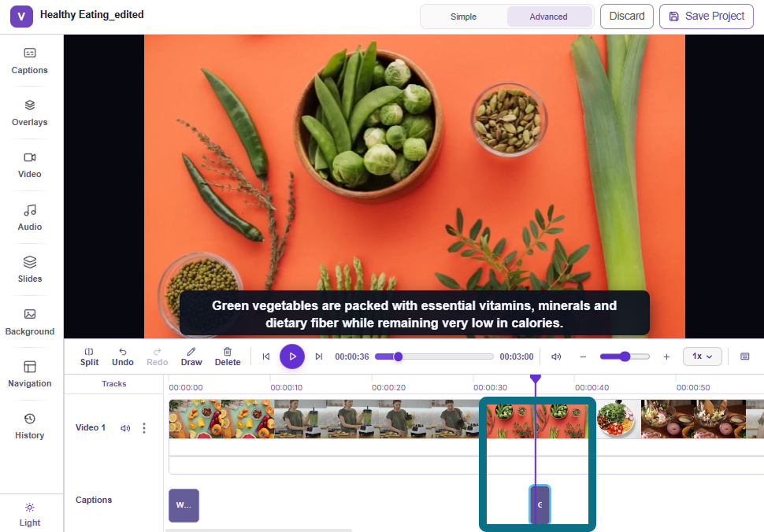Open the Overlays panel
Viewport: 764px width, 532px height.
coord(30,113)
